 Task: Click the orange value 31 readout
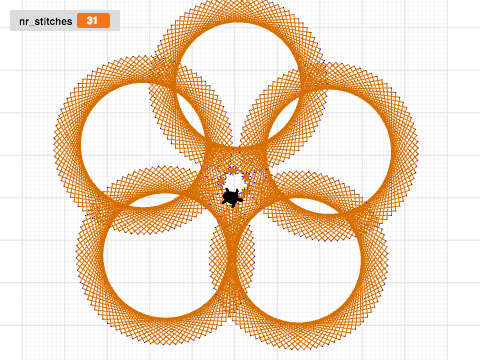(93, 21)
